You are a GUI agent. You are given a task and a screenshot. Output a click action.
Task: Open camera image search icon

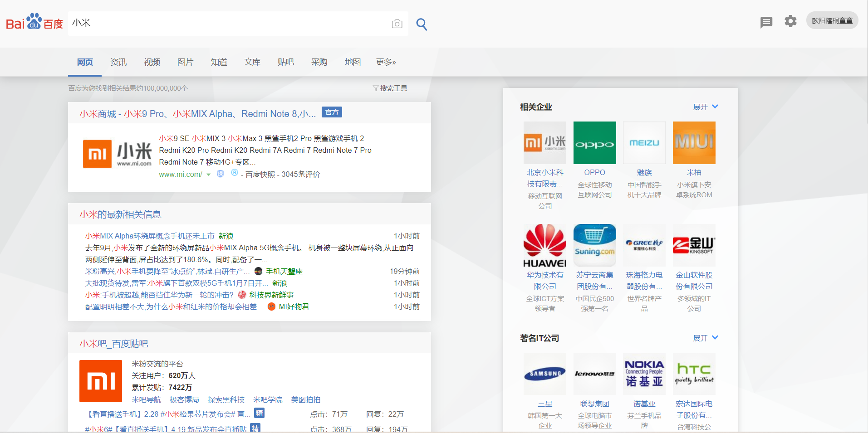point(397,24)
